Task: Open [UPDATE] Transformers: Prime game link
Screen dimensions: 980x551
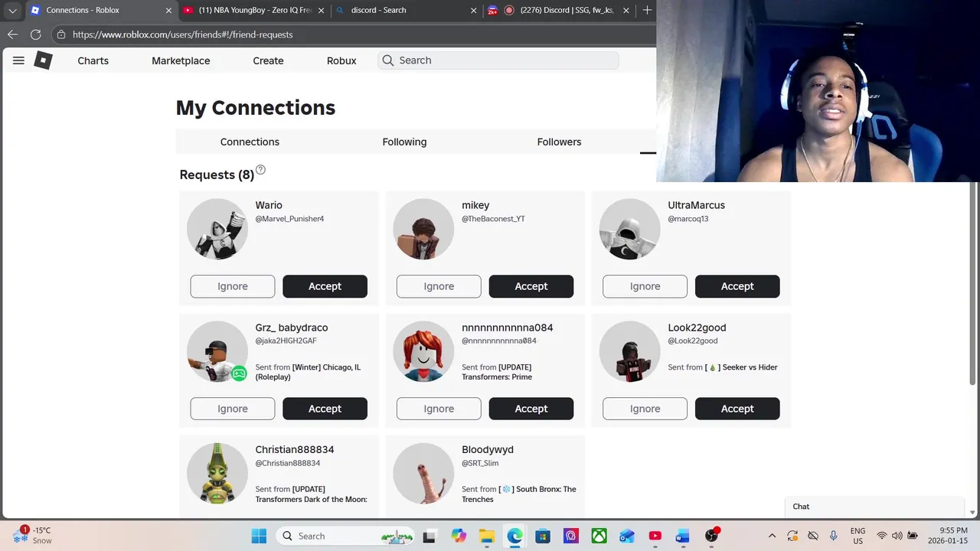Action: point(497,372)
